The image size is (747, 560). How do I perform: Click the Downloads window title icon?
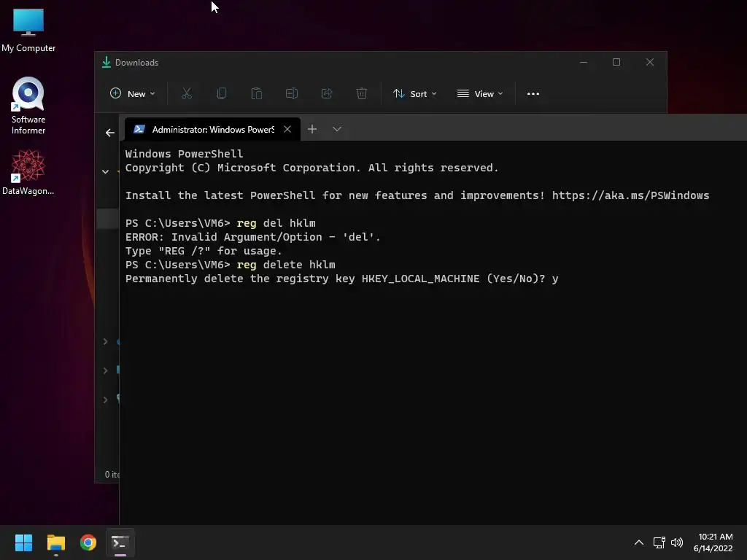coord(107,63)
